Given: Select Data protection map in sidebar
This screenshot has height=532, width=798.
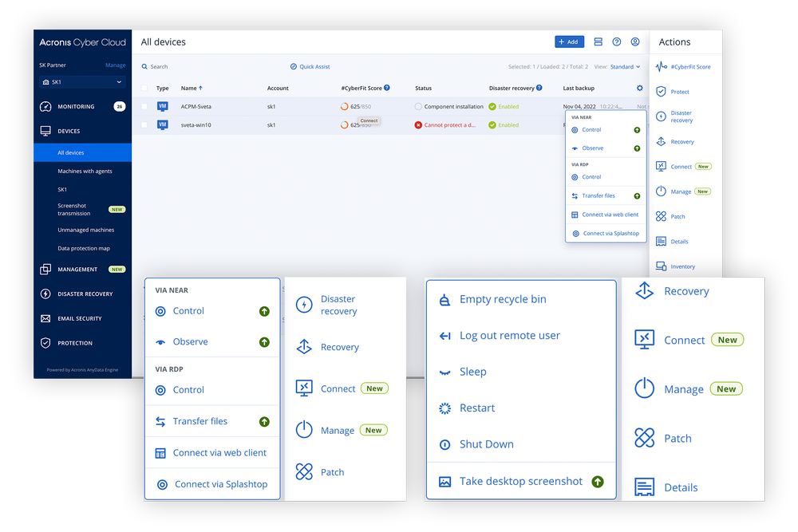Looking at the screenshot, I should pos(84,248).
